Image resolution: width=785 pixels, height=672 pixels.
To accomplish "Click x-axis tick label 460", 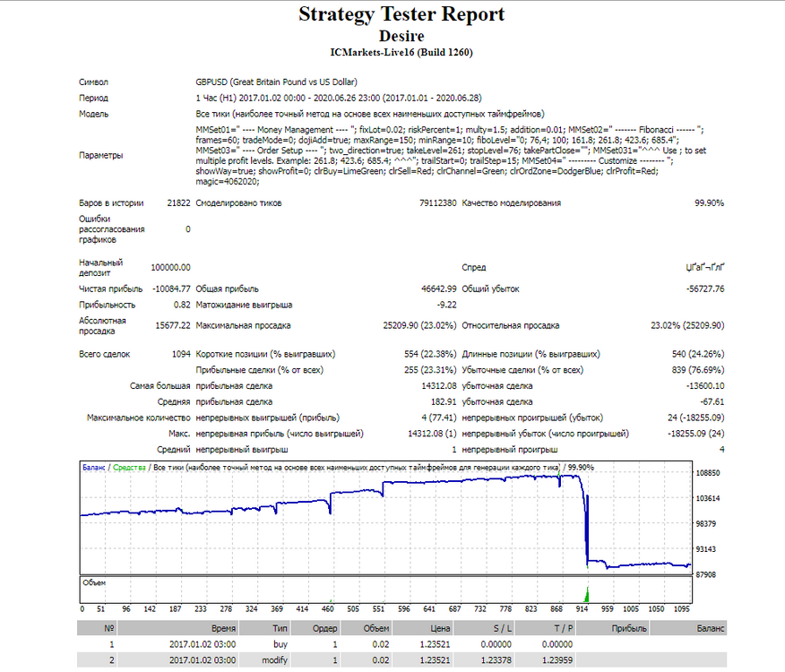I will point(327,609).
